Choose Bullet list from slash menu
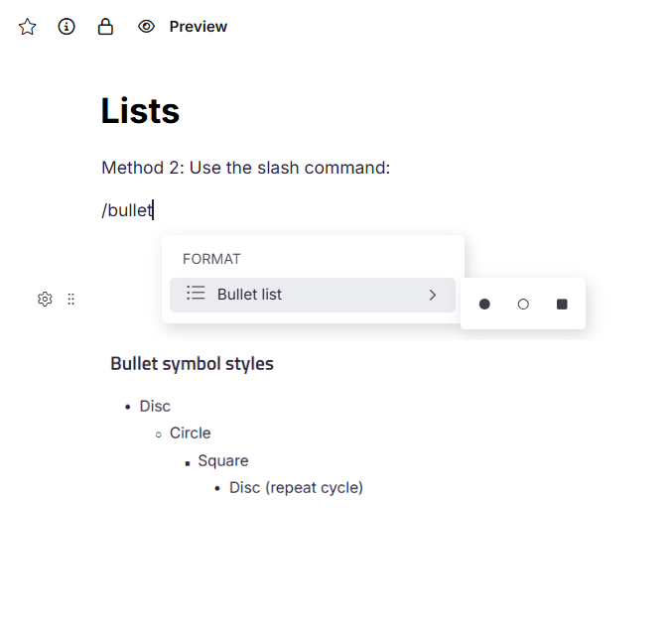 pyautogui.click(x=250, y=295)
